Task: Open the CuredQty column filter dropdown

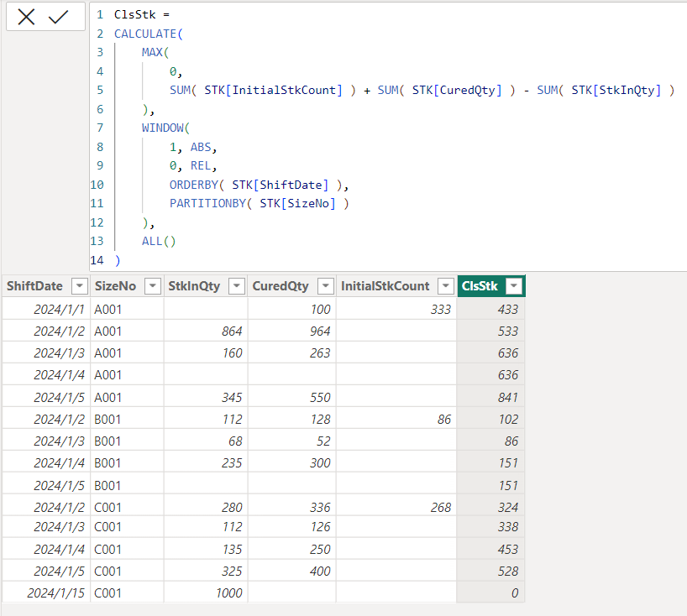Action: (326, 286)
